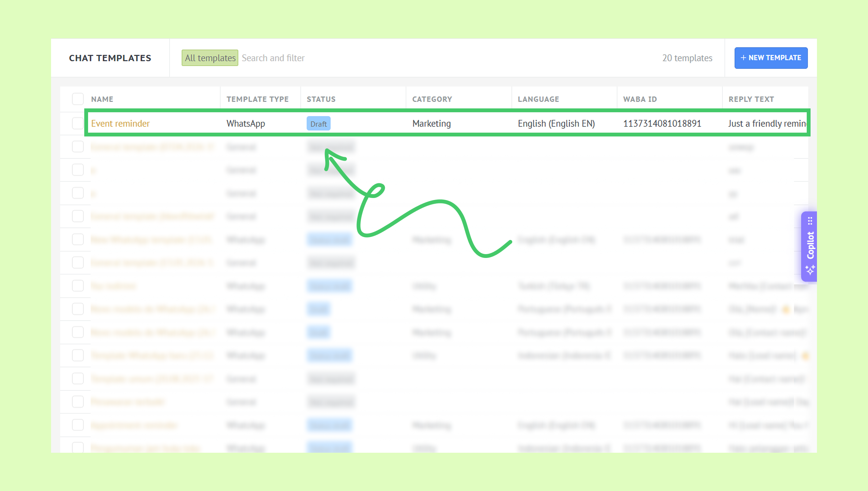
Task: Click the Draft status badge
Action: (x=318, y=124)
